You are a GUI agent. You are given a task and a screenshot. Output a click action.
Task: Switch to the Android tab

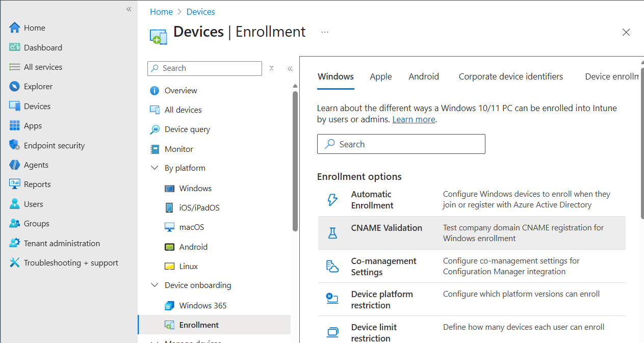click(424, 76)
